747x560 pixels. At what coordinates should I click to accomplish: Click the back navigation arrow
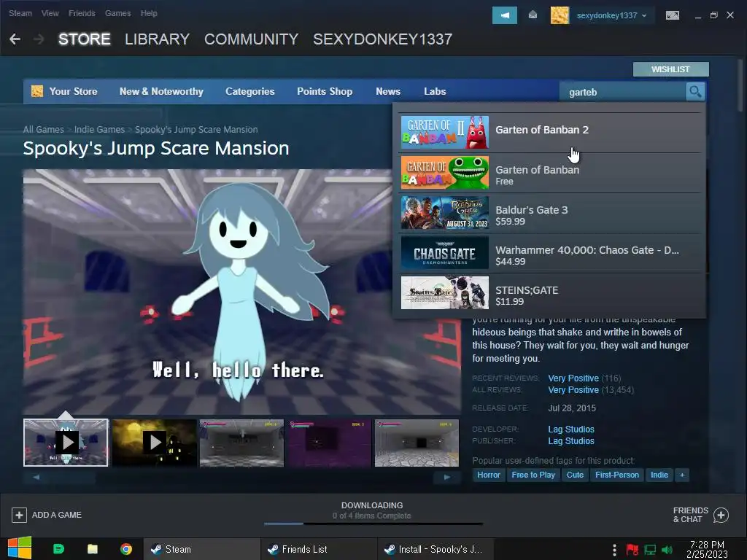coord(15,39)
